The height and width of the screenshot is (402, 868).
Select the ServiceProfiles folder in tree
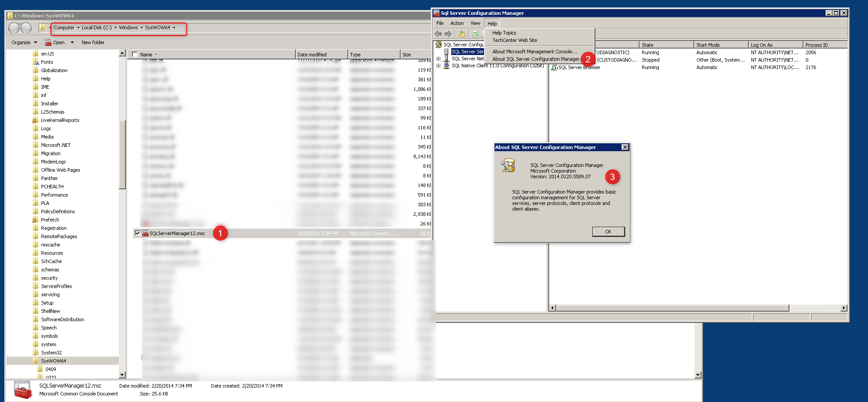56,286
